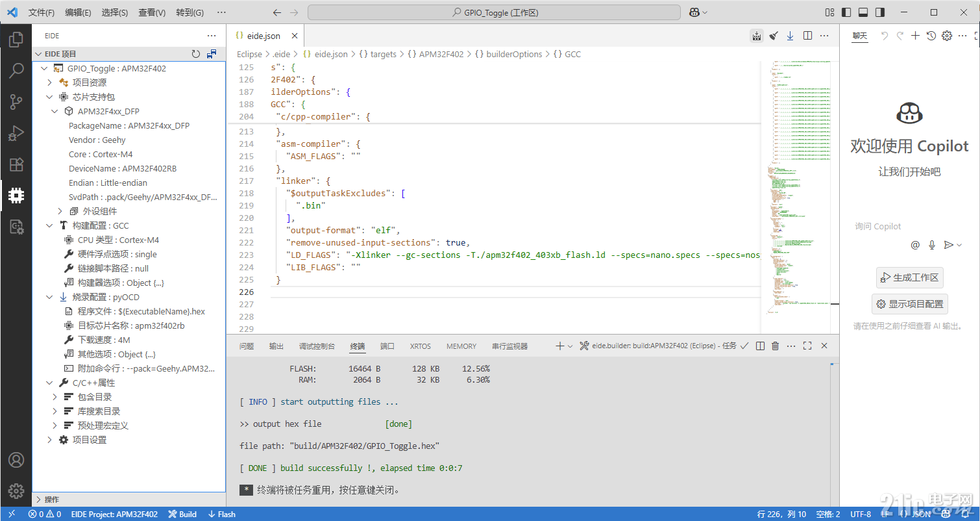980x521 pixels.
Task: Click the microphone voice input icon
Action: [x=932, y=244]
